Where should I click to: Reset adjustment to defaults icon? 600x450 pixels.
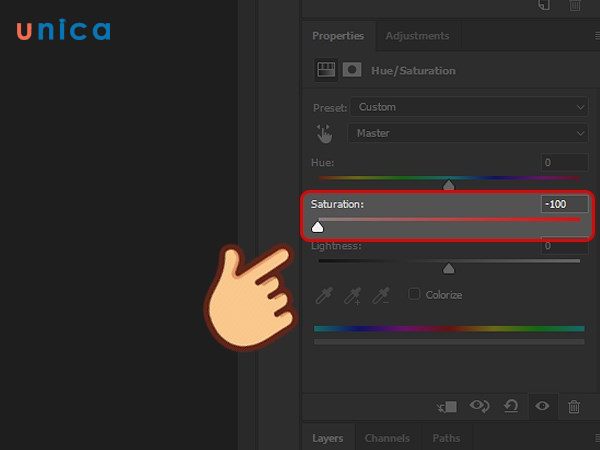pos(511,406)
